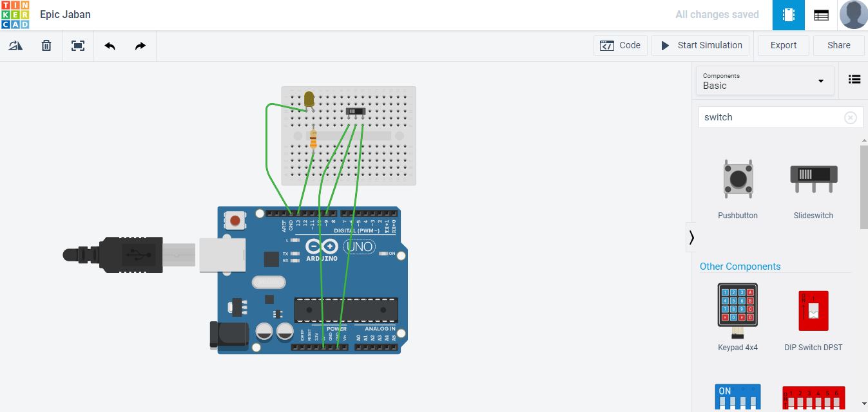
Task: Open the Code editor
Action: click(x=621, y=46)
